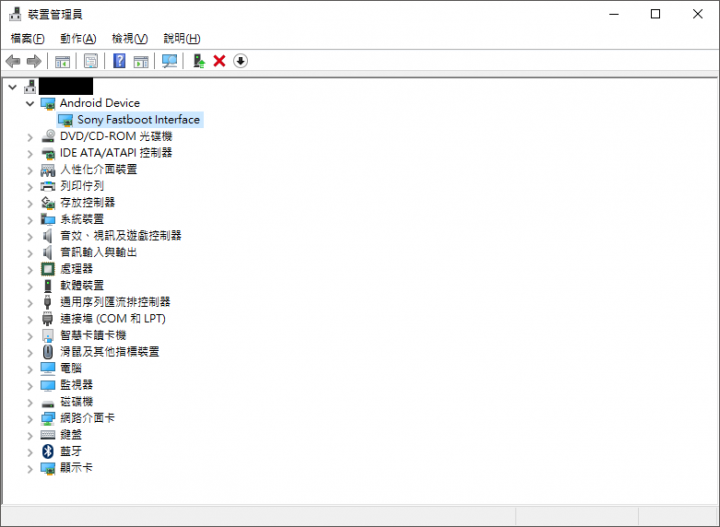Select the 音訊輸入與輸出 label

(99, 252)
